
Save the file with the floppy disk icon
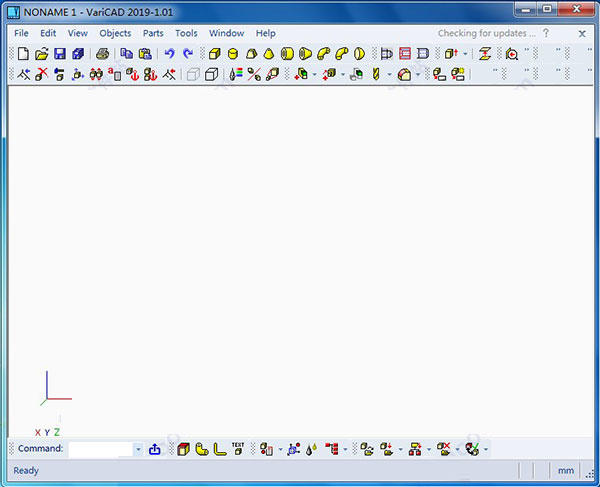pos(60,54)
